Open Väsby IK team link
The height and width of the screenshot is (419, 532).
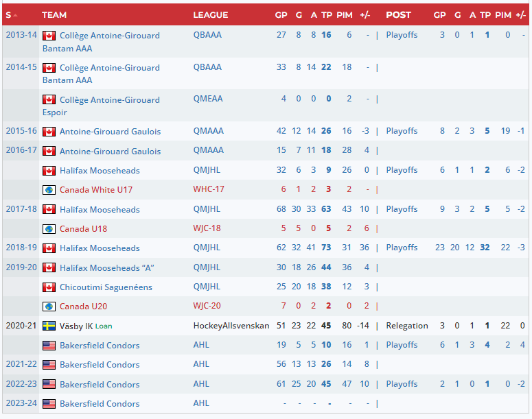pos(76,326)
